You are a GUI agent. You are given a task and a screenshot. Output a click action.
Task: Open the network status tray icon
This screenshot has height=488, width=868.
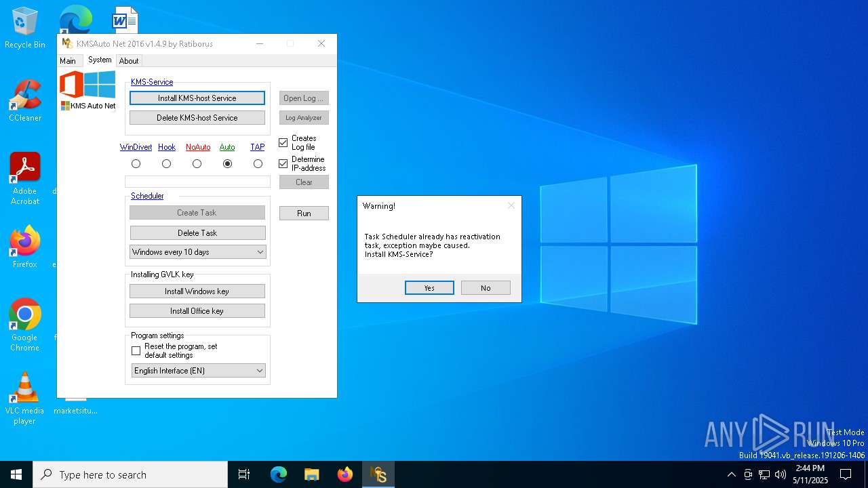(764, 474)
